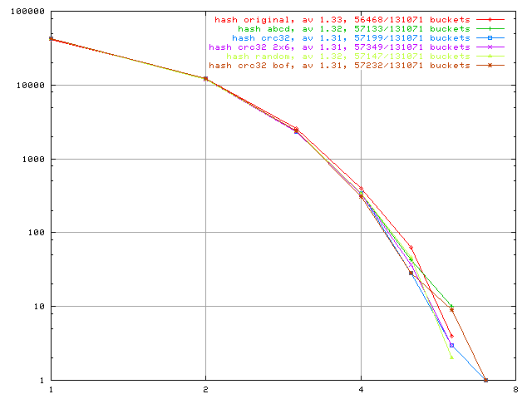532x399 pixels.
Task: Click the blue 'hash crc32' legend marker
Action: point(490,37)
